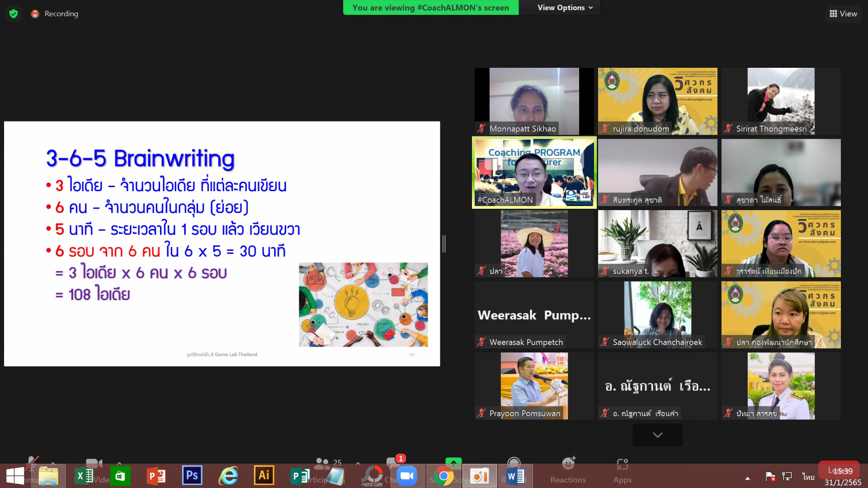Launch PhotoScape from the taskbar
Image resolution: width=868 pixels, height=488 pixels.
pyautogui.click(x=372, y=476)
